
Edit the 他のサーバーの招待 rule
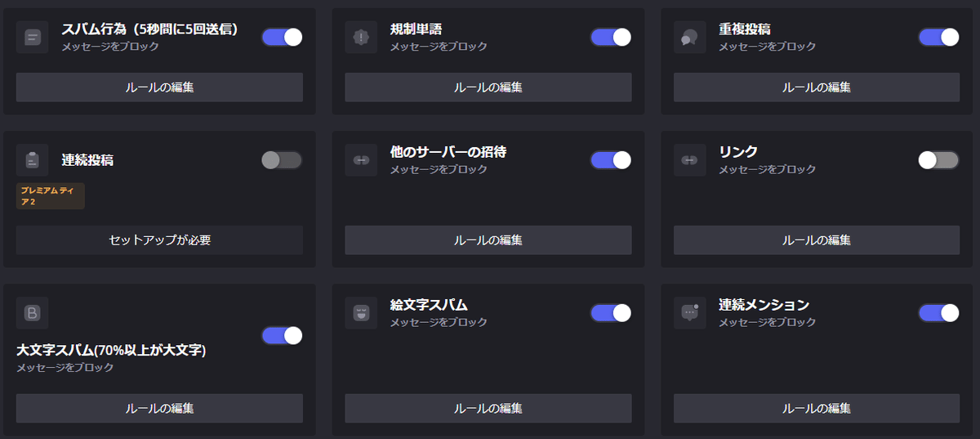coord(488,240)
